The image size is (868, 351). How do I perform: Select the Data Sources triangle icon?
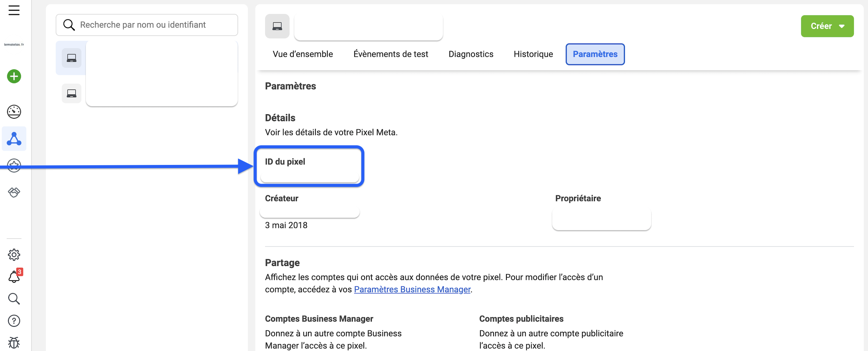coord(14,139)
